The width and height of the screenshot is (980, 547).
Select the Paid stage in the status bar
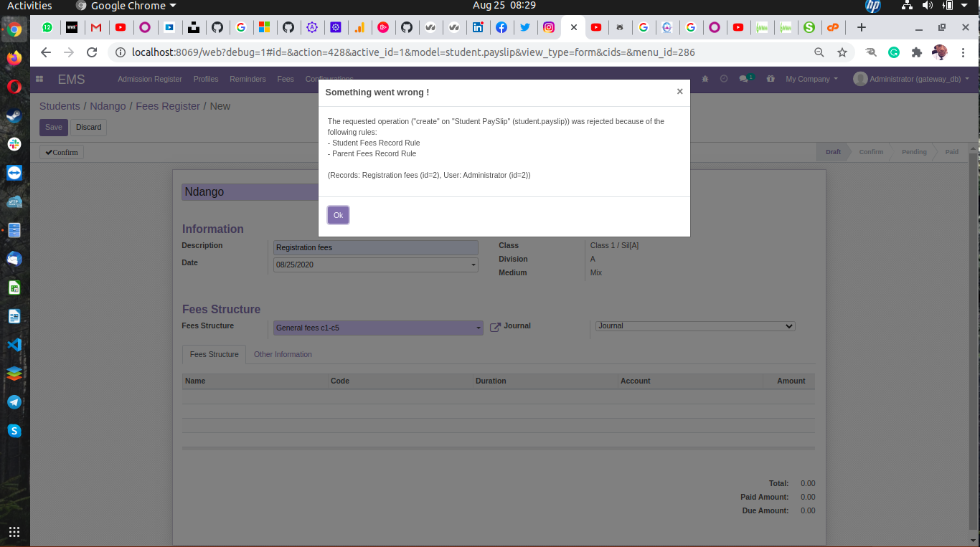951,152
